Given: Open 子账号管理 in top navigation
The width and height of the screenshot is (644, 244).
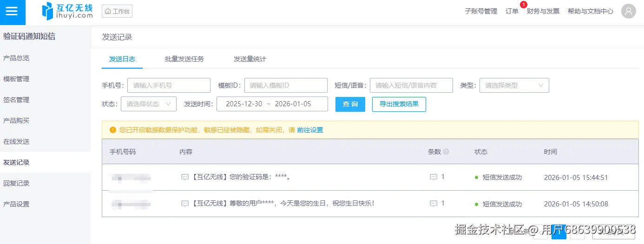Looking at the screenshot, I should 481,11.
